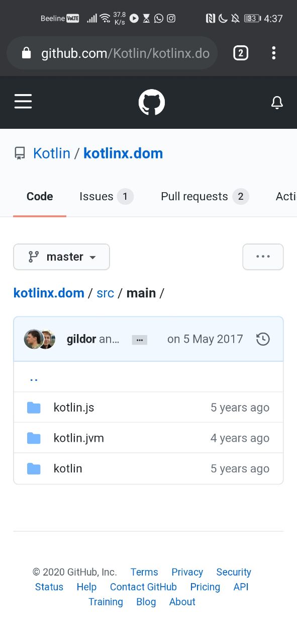Go to GitHub home via Octocat logo

(152, 103)
